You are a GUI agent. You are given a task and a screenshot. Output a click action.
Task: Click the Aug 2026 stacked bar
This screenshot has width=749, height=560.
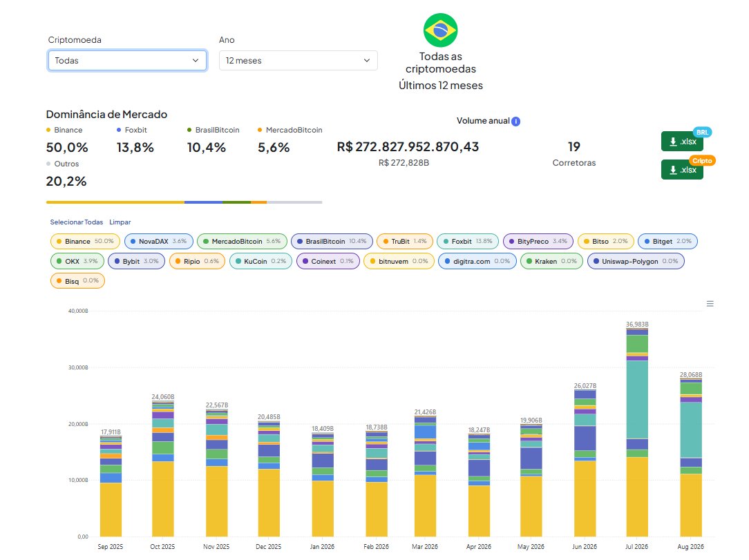click(x=691, y=457)
